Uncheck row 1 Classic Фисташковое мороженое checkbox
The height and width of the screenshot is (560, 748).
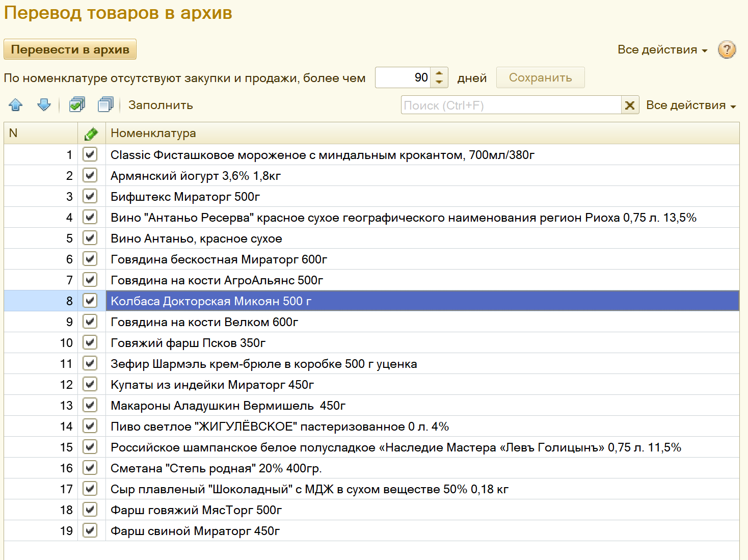click(x=90, y=154)
